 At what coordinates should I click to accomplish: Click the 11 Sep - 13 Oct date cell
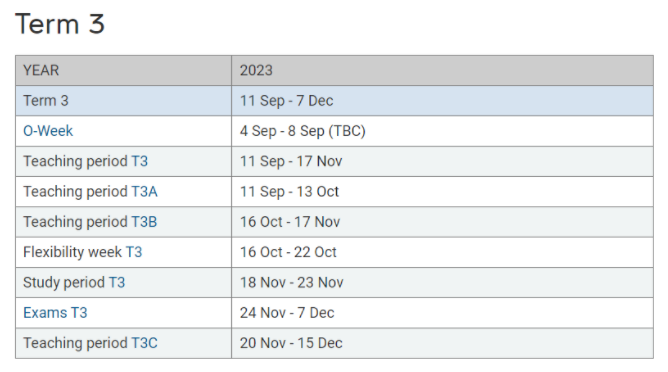click(442, 191)
